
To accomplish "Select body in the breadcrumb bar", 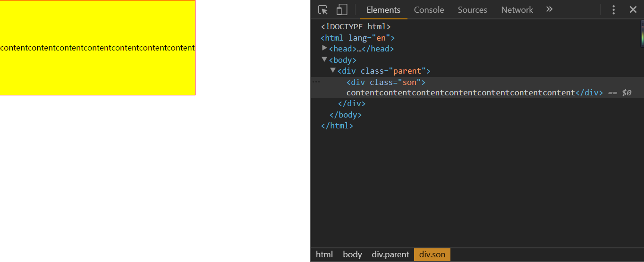I will pos(352,254).
